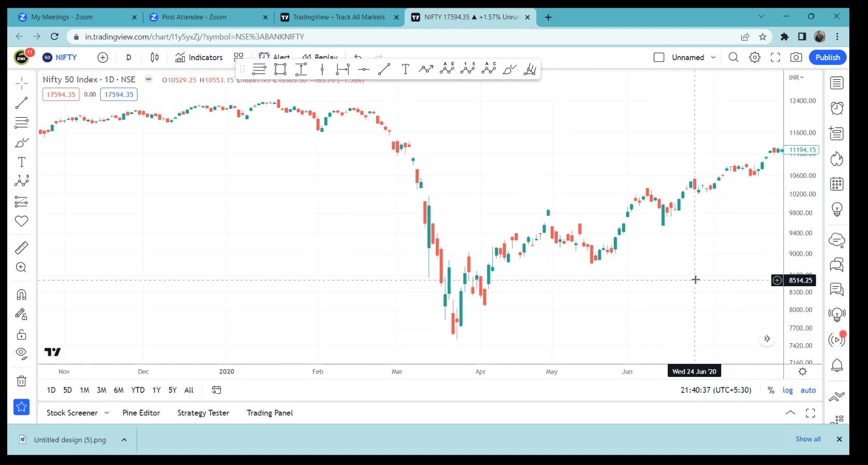The width and height of the screenshot is (868, 465).
Task: Select the 5D date range
Action: pyautogui.click(x=67, y=390)
